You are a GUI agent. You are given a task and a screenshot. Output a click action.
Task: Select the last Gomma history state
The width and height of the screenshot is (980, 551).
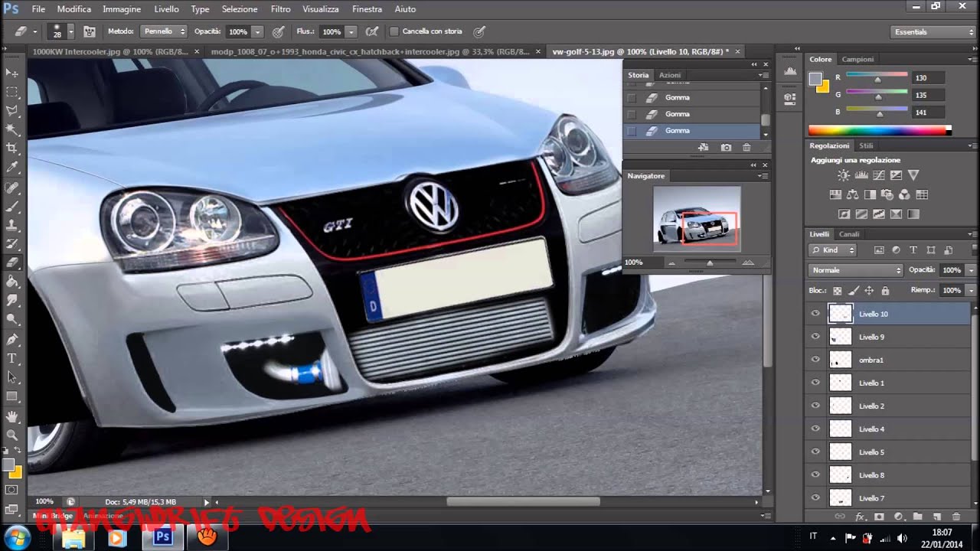coord(693,131)
